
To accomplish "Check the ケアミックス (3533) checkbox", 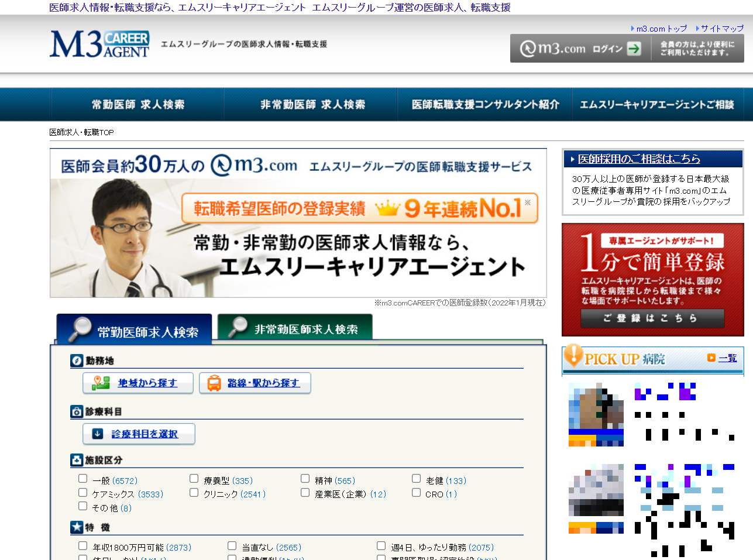I will point(83,493).
